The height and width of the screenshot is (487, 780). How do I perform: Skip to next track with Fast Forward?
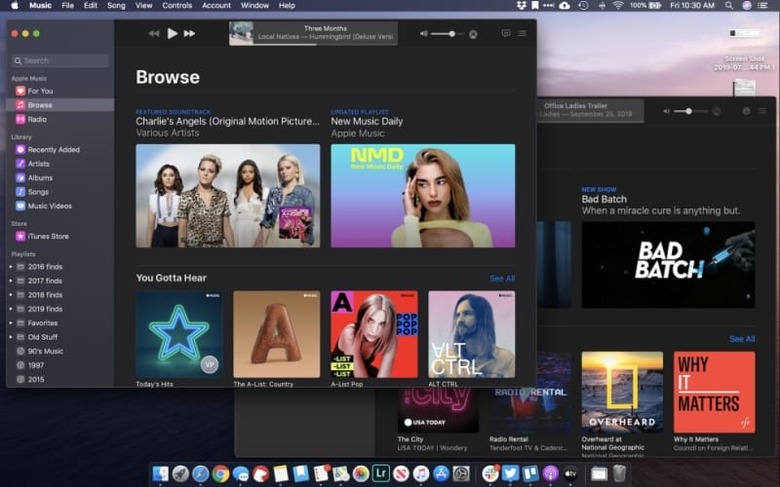tap(189, 33)
